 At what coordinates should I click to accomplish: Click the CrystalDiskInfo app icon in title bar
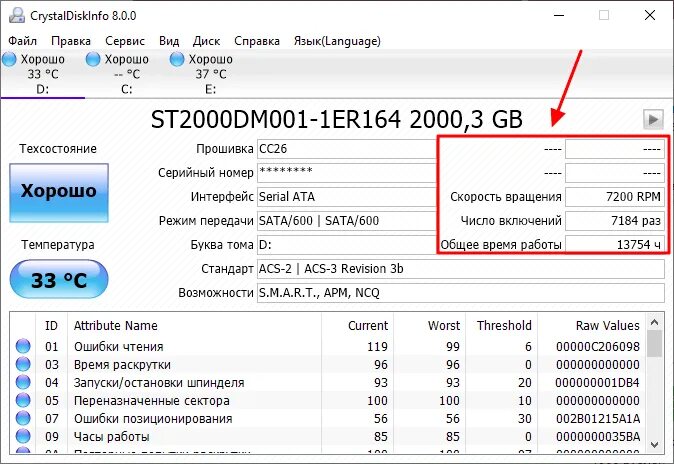pos(17,15)
